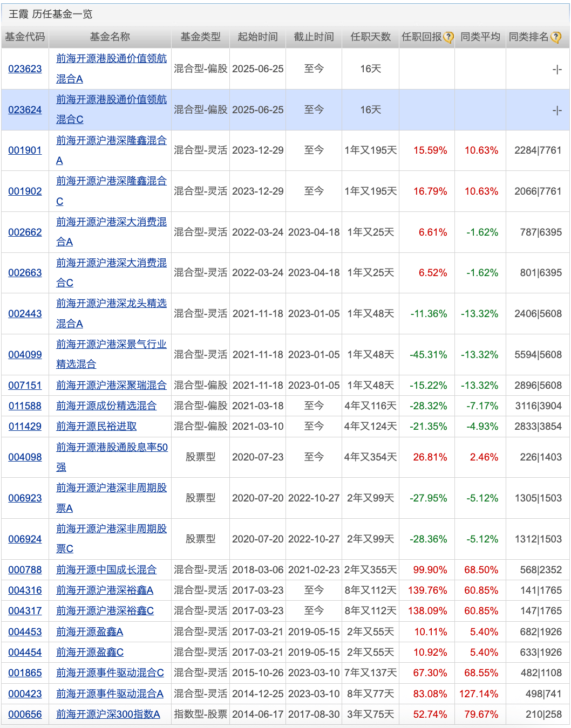Open 前海开源沪港深龙头精选混合A link
This screenshot has height=728, width=571.
(x=111, y=313)
